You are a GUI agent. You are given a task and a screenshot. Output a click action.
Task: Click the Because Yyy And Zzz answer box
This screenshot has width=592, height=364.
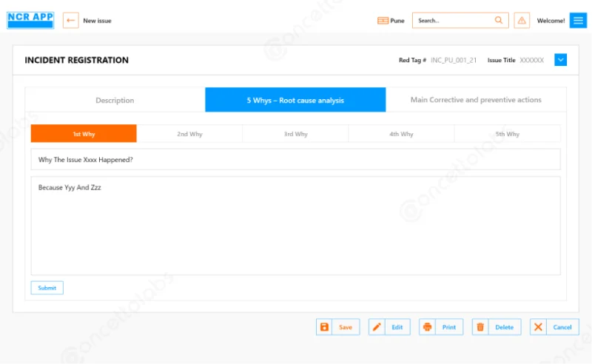pyautogui.click(x=295, y=226)
